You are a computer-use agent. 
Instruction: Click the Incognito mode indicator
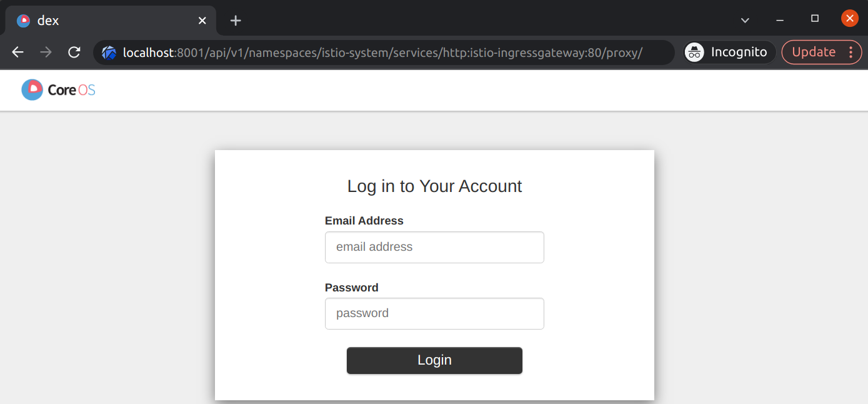pyautogui.click(x=729, y=53)
